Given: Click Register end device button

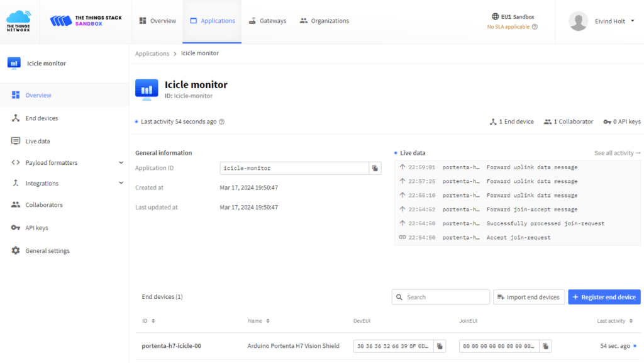Looking at the screenshot, I should click(x=604, y=297).
